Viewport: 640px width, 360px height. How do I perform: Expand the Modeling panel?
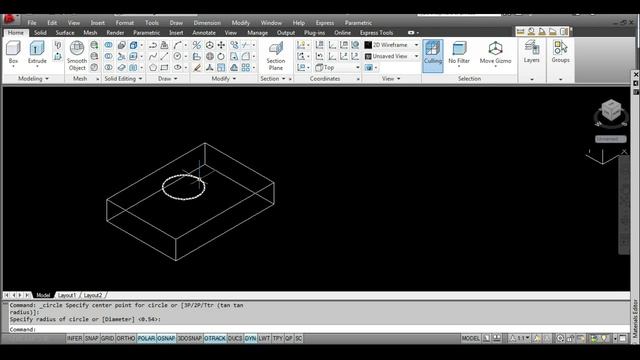point(33,78)
